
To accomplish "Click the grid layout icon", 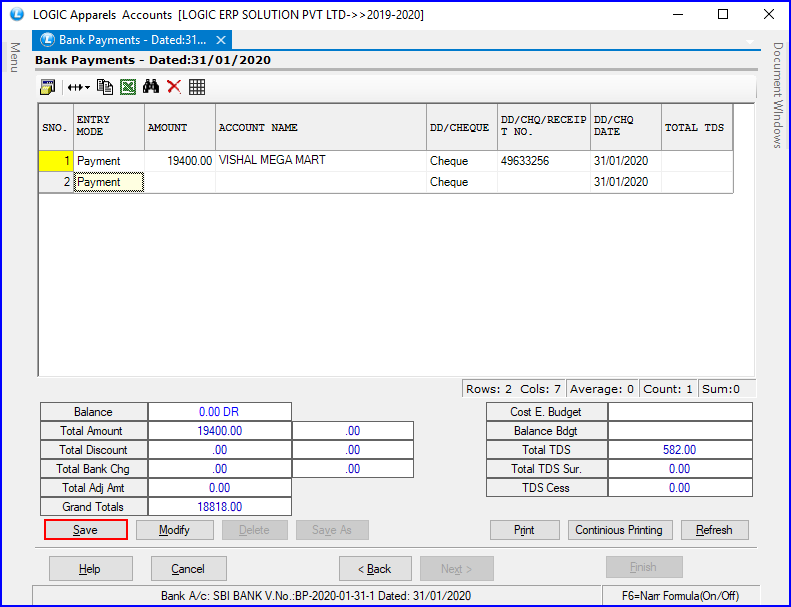I will (x=197, y=87).
